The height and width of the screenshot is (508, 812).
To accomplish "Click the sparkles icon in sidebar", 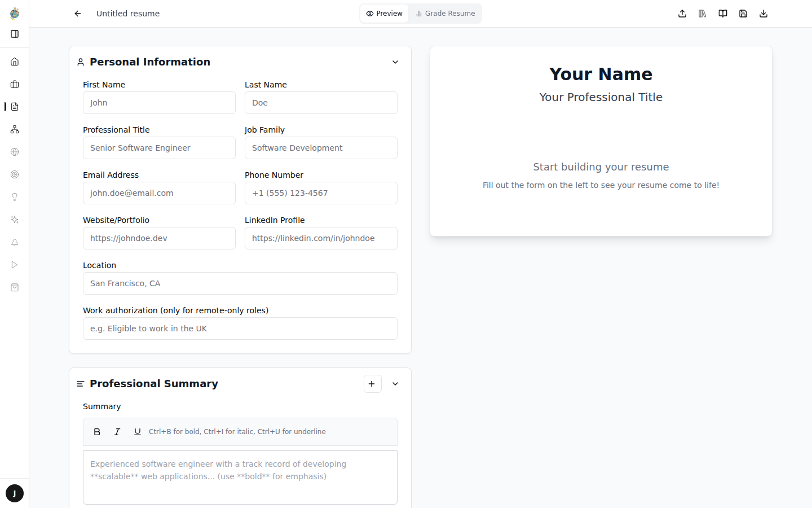I will pyautogui.click(x=15, y=220).
